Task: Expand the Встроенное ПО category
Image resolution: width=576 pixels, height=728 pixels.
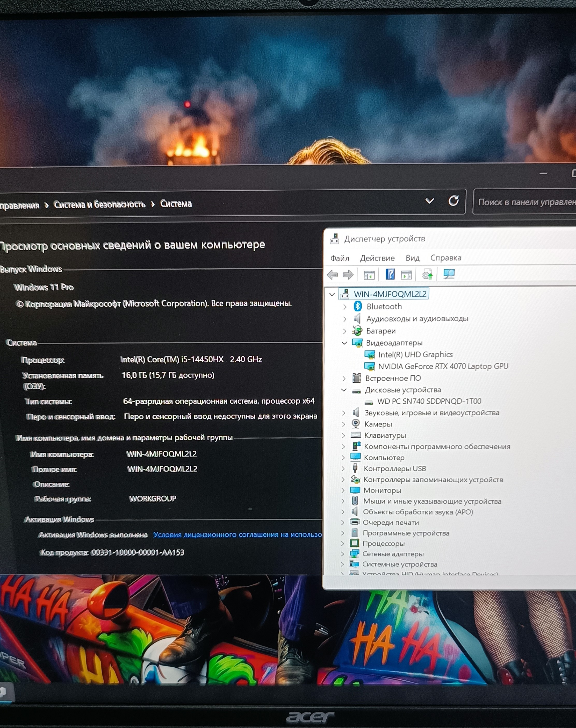Action: coord(344,379)
